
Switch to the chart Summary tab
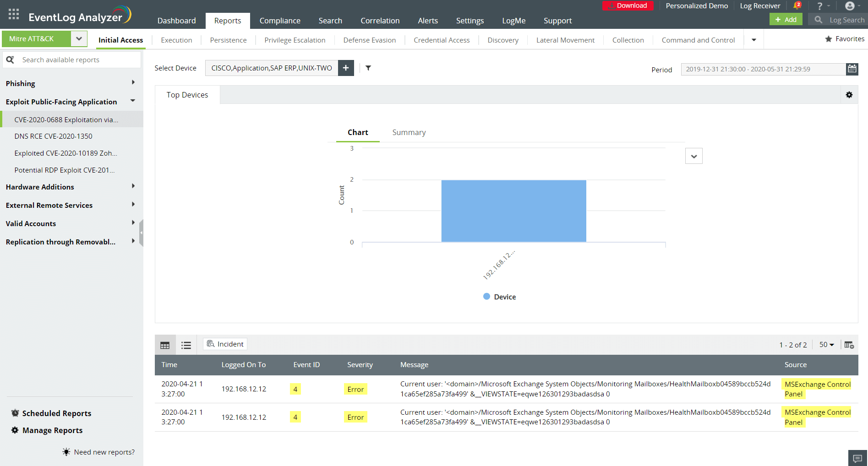409,132
